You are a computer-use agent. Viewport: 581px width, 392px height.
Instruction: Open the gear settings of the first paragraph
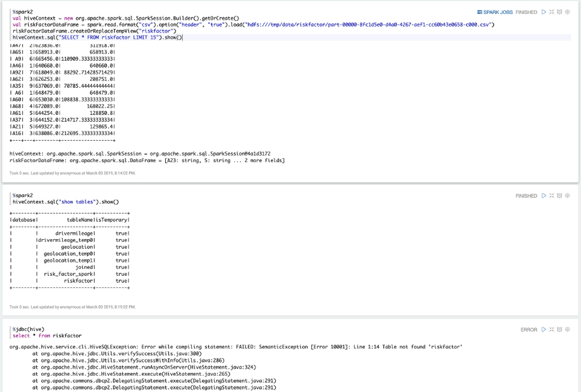pos(568,11)
